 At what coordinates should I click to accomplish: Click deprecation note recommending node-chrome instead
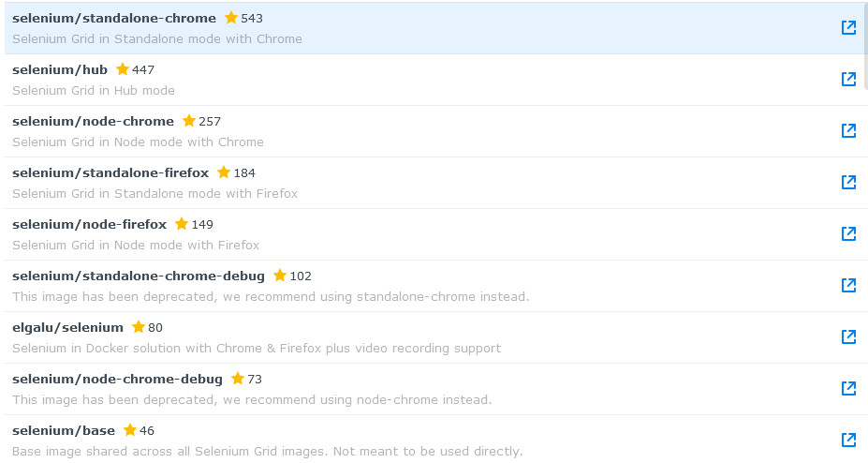[252, 399]
